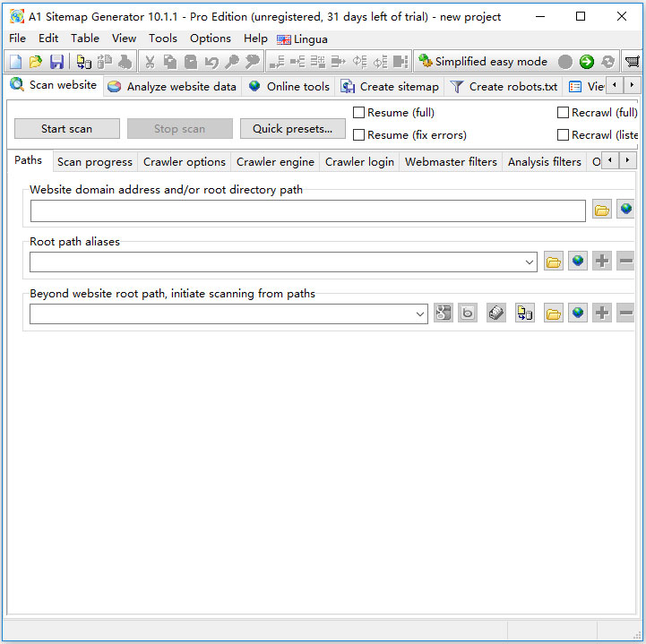Switch to Create sitemap tab

click(390, 87)
